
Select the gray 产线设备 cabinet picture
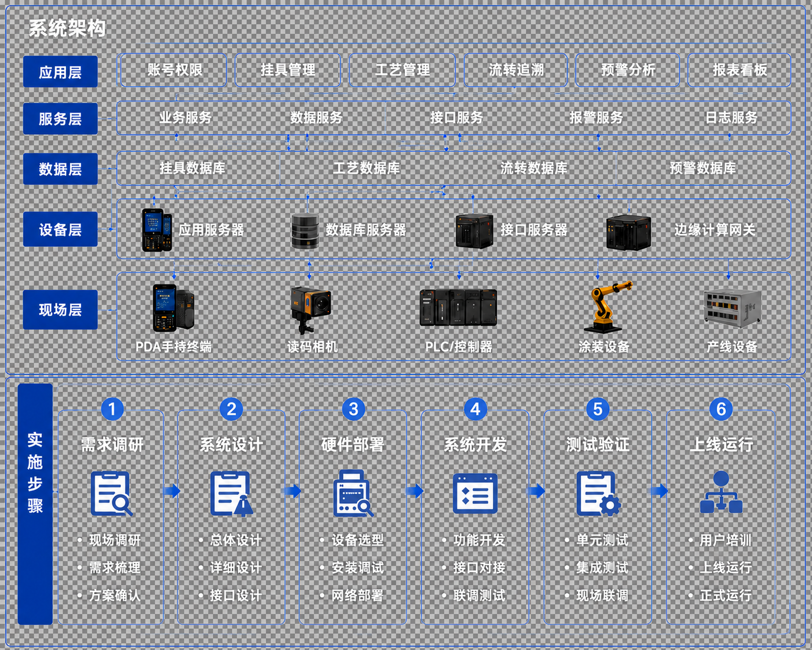coord(732,309)
